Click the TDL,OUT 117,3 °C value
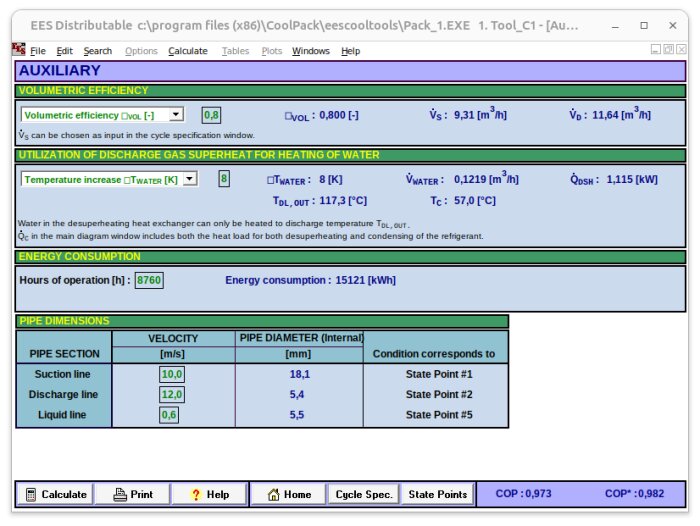 [x=343, y=201]
